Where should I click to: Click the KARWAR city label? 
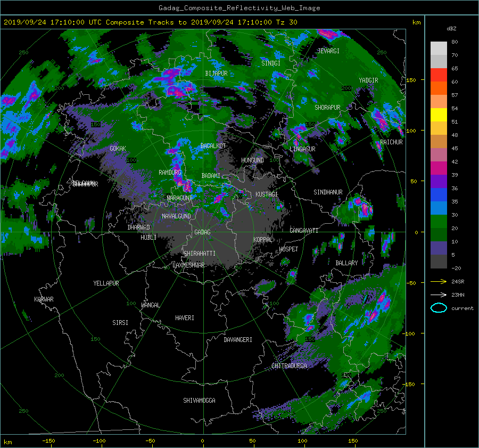point(44,299)
